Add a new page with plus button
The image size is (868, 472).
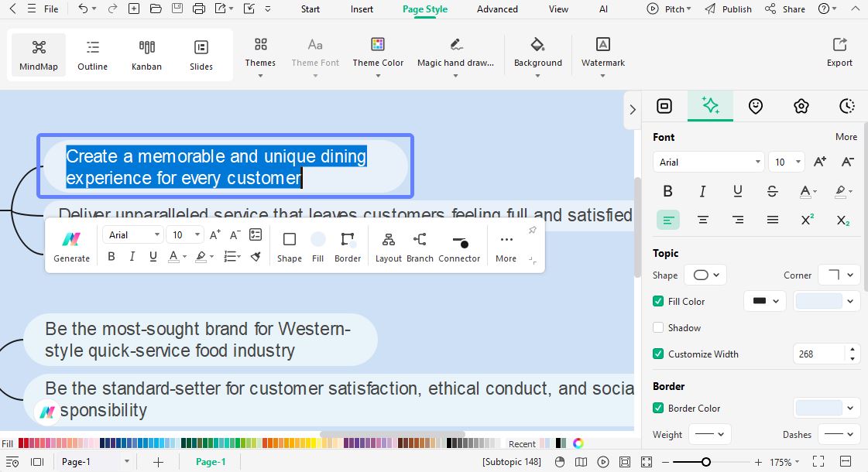pyautogui.click(x=158, y=462)
